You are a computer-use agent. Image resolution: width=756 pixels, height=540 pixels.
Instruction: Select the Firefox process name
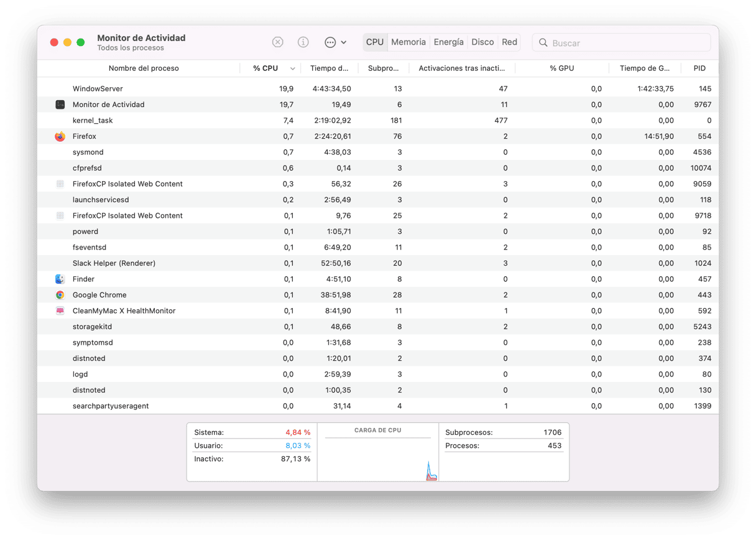point(84,136)
